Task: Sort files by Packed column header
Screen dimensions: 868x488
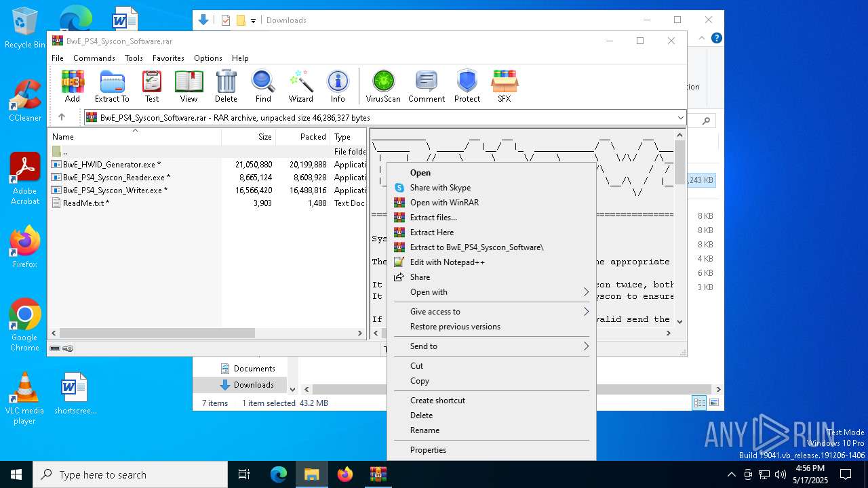Action: pyautogui.click(x=303, y=137)
